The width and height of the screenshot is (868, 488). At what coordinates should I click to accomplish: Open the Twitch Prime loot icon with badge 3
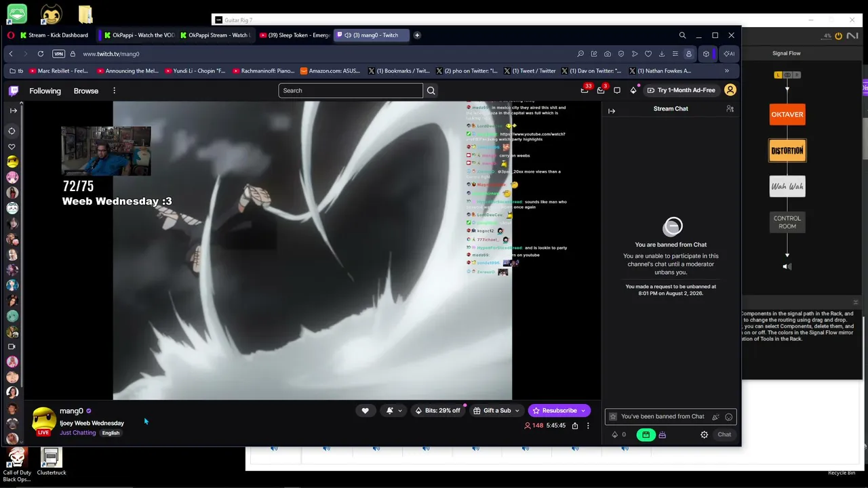point(601,90)
